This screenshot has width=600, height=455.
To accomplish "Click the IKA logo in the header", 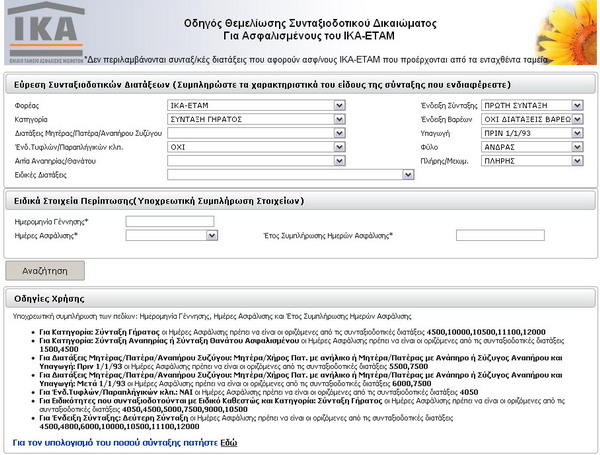I will coord(46,33).
